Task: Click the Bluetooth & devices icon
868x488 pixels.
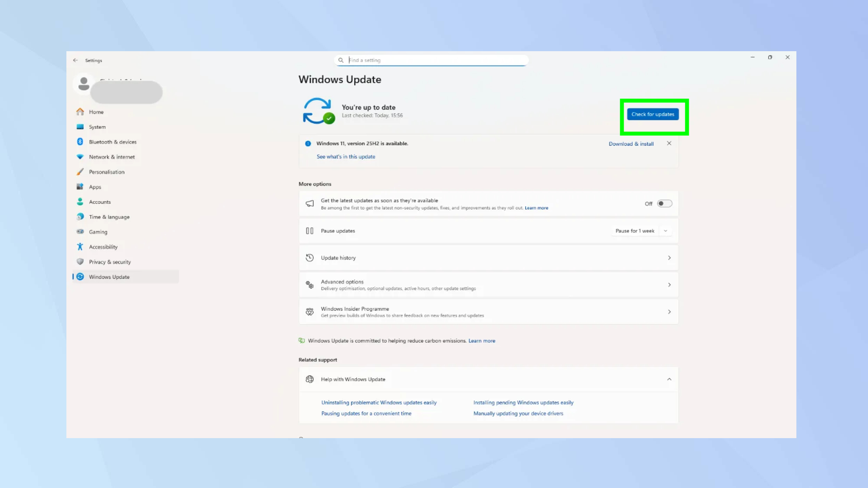Action: pos(80,142)
